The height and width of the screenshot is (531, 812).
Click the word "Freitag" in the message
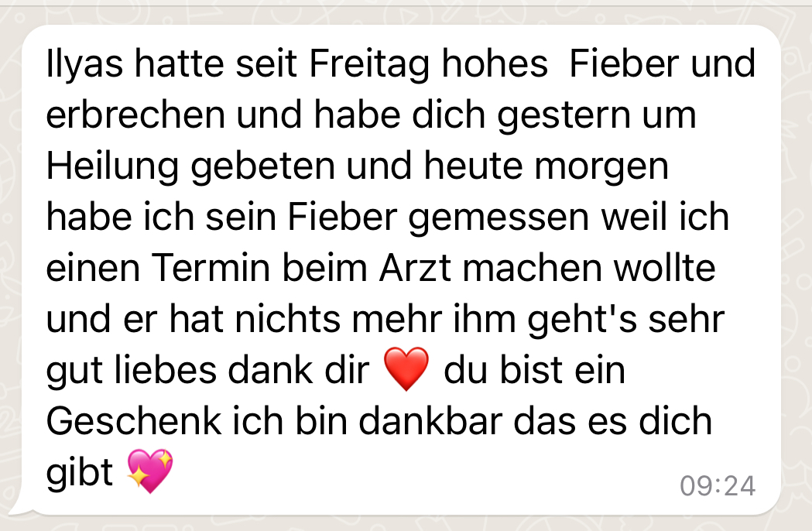click(370, 65)
